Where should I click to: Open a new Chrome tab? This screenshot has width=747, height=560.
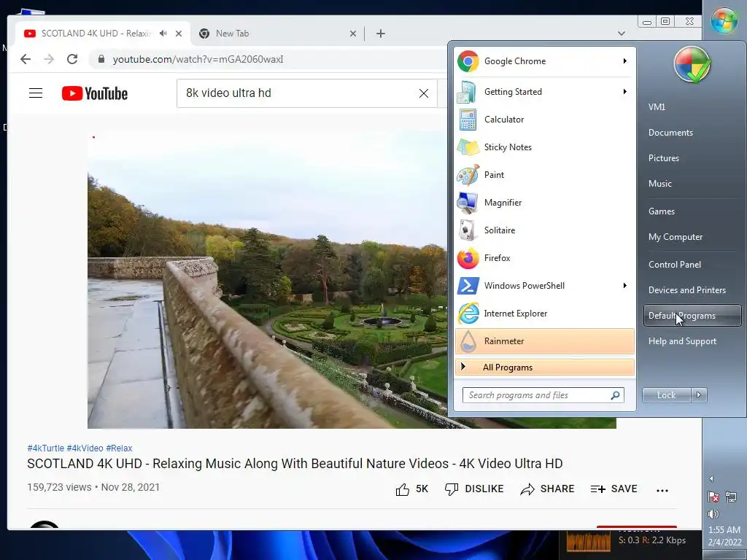pos(381,34)
